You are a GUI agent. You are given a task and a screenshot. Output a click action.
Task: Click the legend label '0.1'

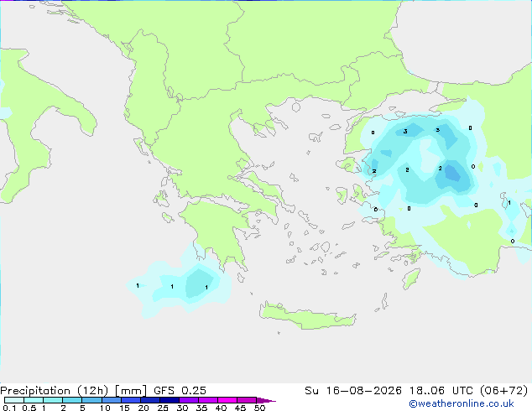(x=9, y=408)
